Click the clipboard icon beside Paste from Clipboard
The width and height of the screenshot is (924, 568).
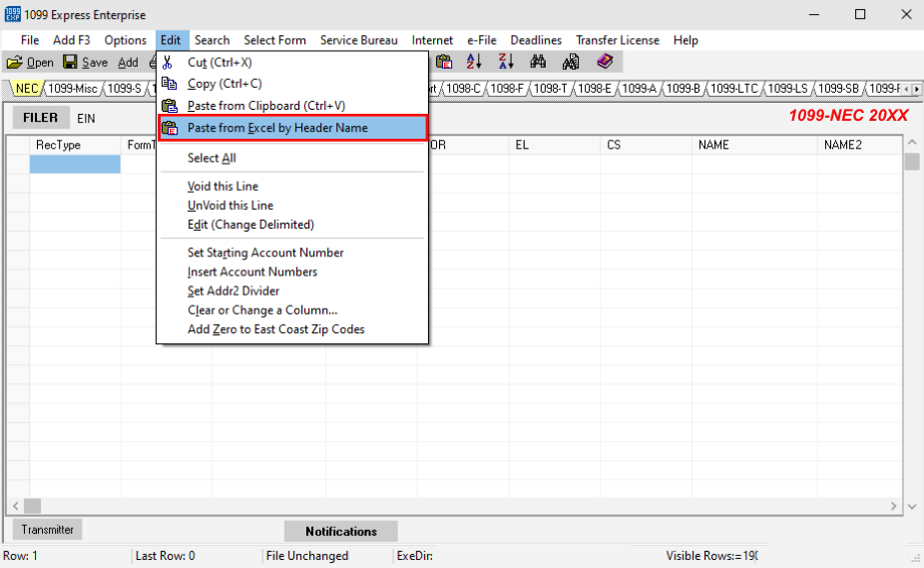[x=170, y=106]
